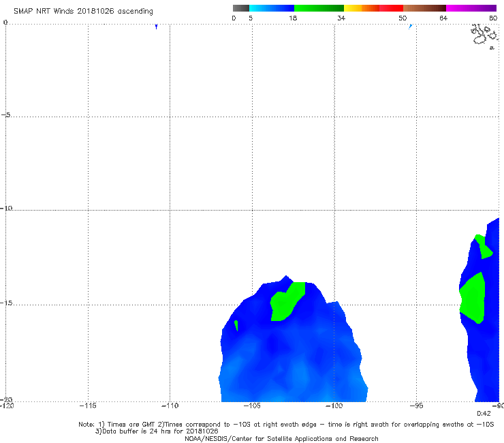Viewport: 504px width, 443px height.
Task: Click the swath time label '0:42'
Action: pyautogui.click(x=484, y=414)
